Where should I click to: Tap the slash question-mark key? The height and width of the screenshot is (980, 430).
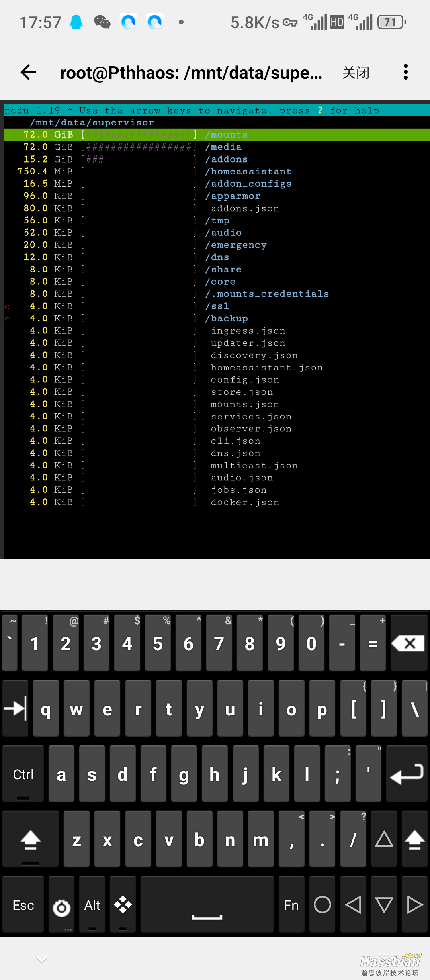[x=353, y=839]
